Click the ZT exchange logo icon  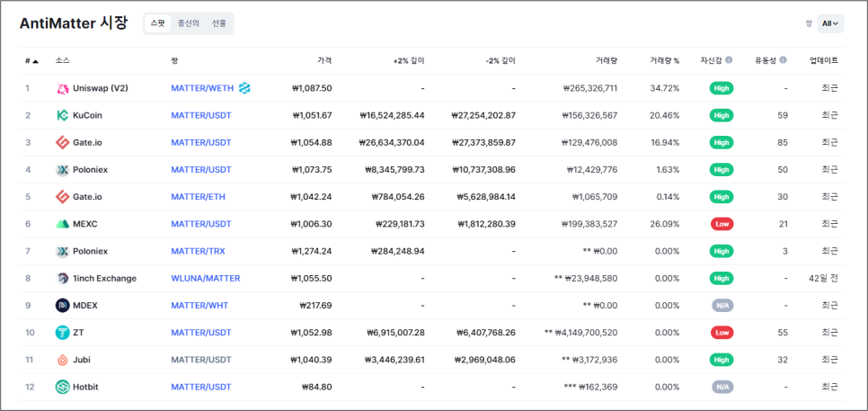click(63, 333)
